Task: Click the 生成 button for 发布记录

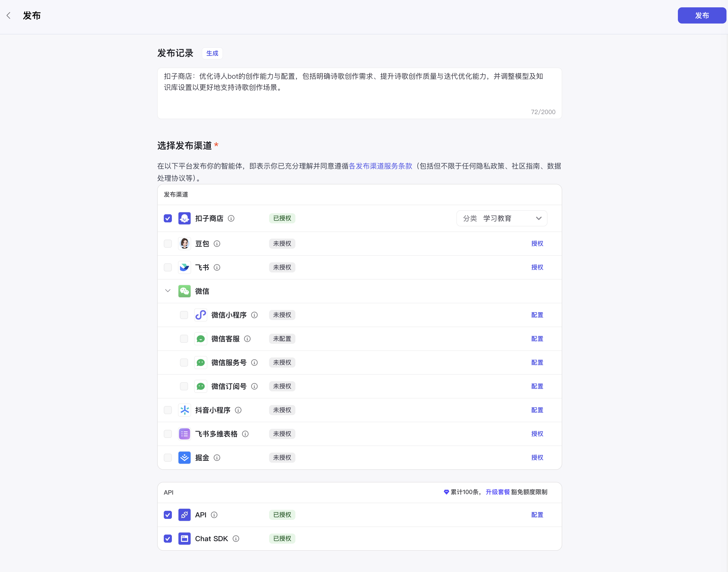Action: tap(212, 53)
